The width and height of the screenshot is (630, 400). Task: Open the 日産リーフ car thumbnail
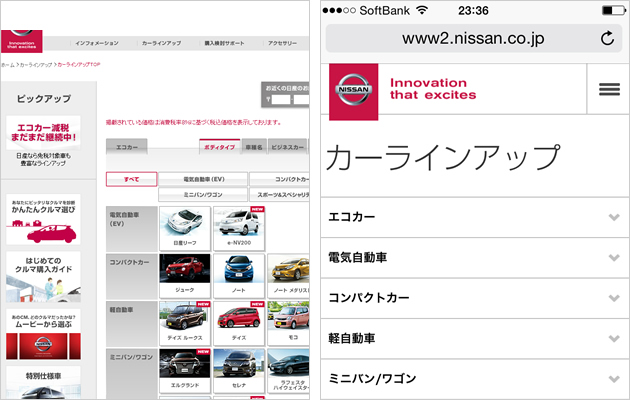[x=185, y=229]
